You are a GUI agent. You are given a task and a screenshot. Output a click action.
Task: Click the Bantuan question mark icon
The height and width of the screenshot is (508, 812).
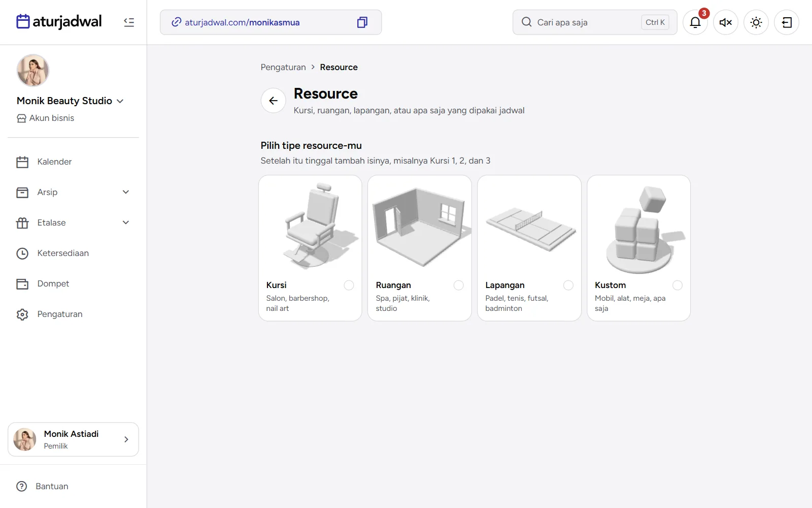point(22,486)
